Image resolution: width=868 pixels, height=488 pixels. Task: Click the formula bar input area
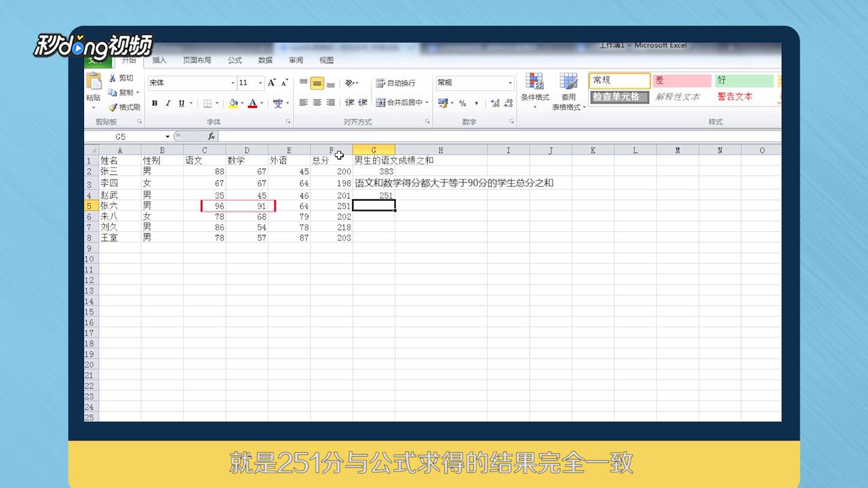(x=499, y=136)
